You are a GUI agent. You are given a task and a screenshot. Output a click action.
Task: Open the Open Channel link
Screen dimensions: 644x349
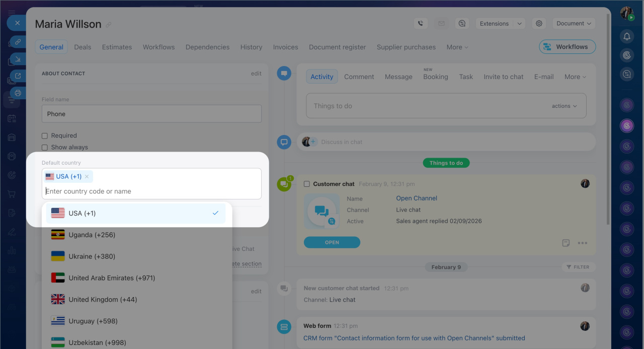coord(417,198)
